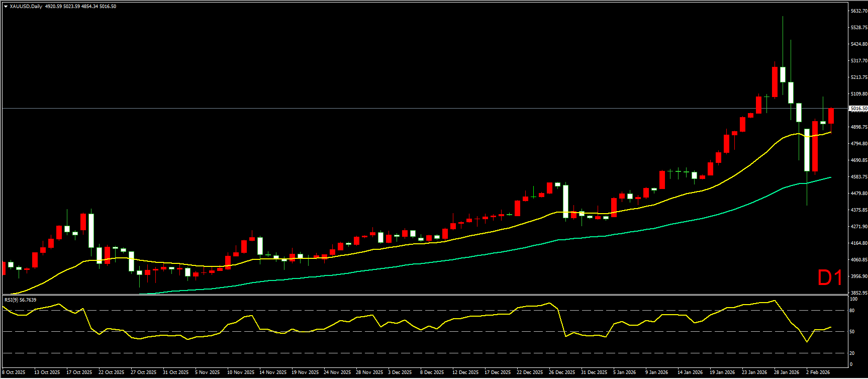
Task: Click the large white candle near 26 Dec 2025
Action: click(x=565, y=201)
